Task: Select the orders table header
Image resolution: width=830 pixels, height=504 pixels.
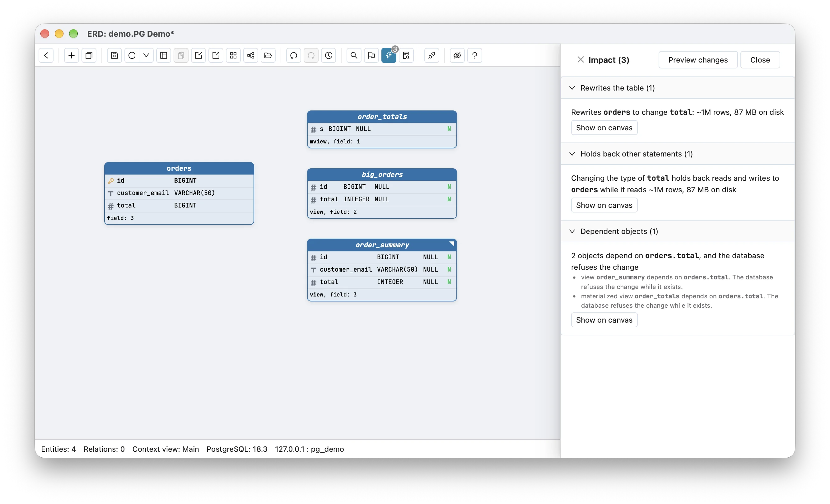Action: [x=179, y=168]
